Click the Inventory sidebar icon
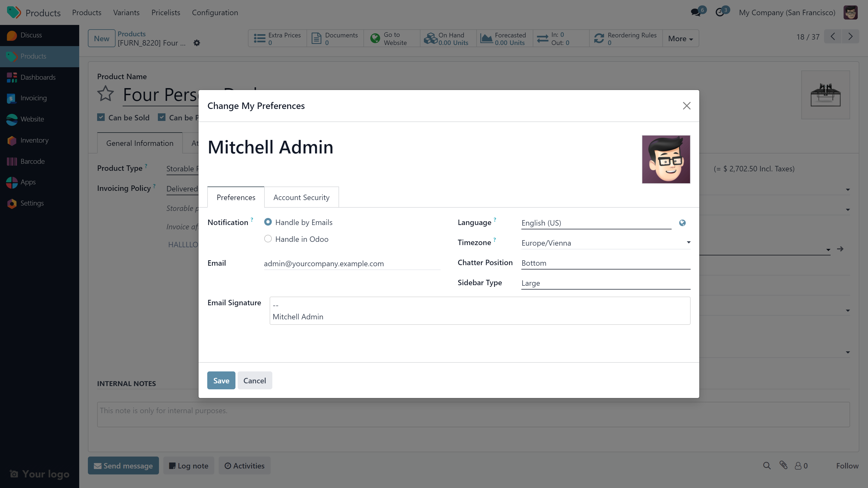 click(x=12, y=140)
